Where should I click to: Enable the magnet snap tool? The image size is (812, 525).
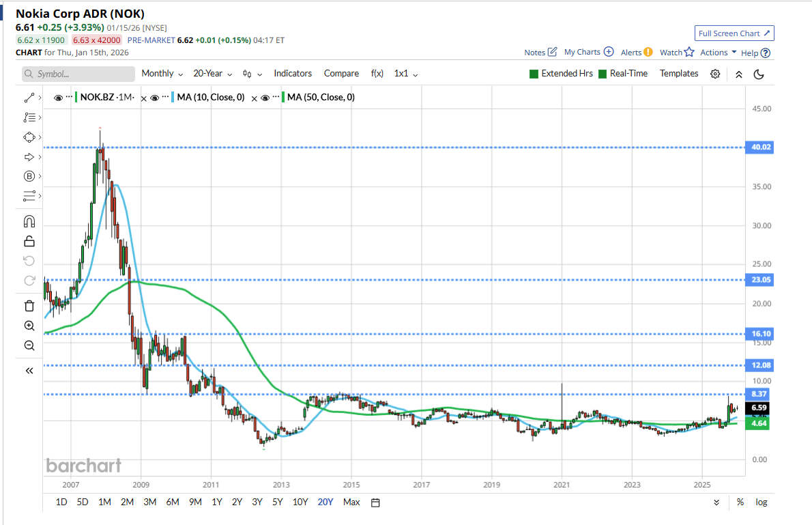(29, 221)
